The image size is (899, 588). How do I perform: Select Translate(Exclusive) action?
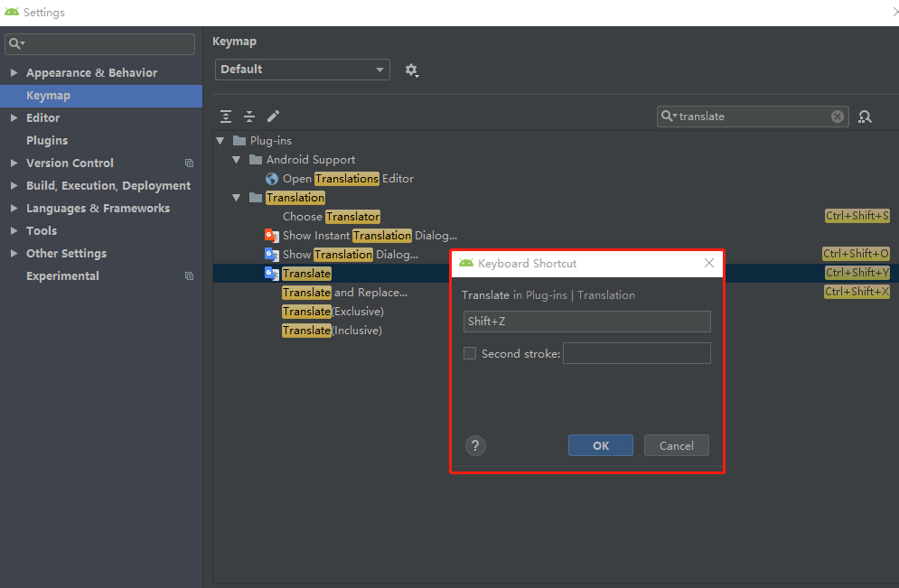tap(332, 312)
